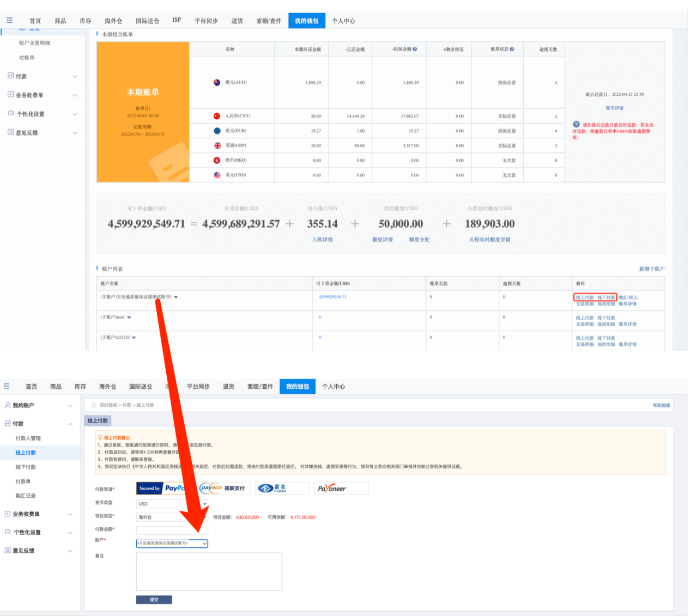Expand the sub-account 232323 dropdown arrow
691x616 pixels.
[134, 338]
